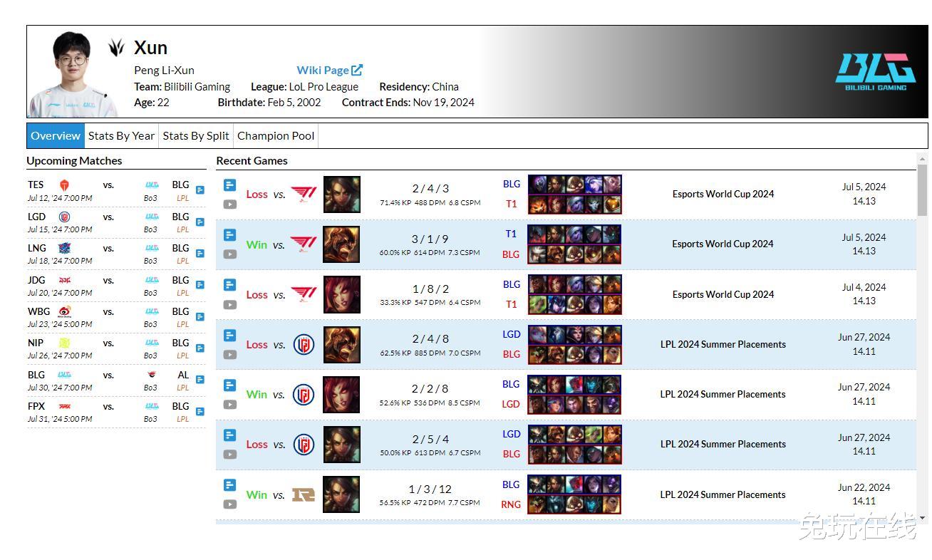Click the champion portrait in the 2/4/8 game
This screenshot has height=560, width=932.
(x=342, y=344)
